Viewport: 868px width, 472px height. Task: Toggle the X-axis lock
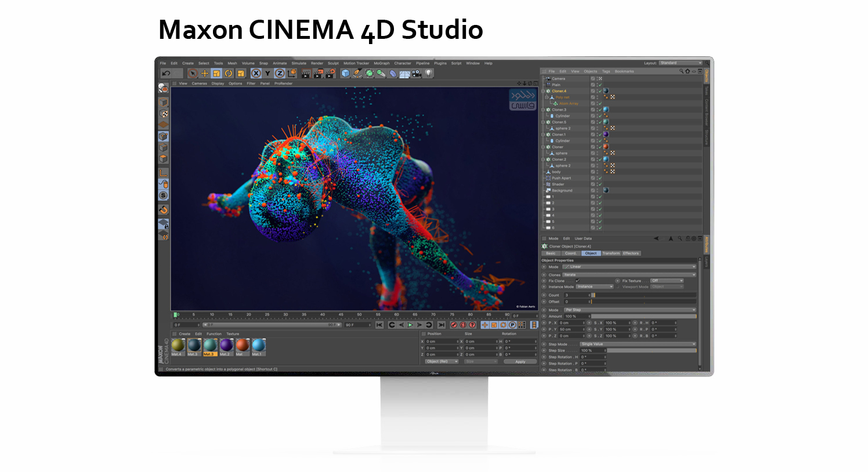(x=256, y=73)
